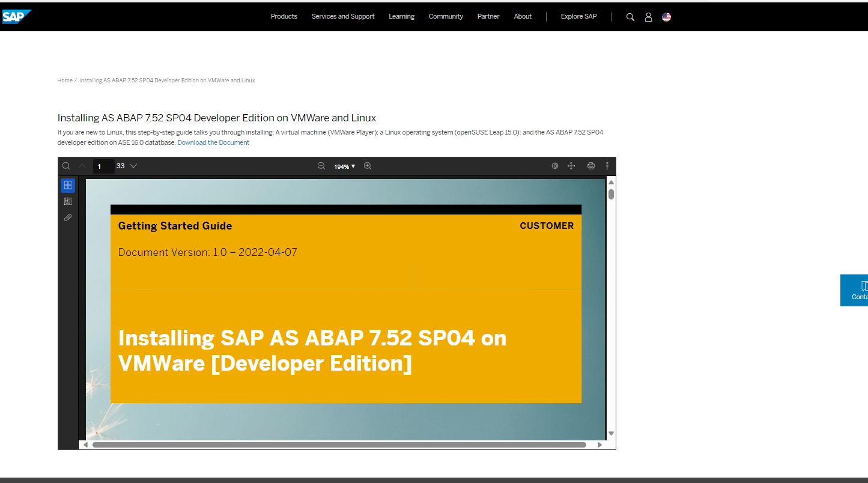The image size is (868, 483).
Task: Open the Products menu
Action: click(x=284, y=16)
